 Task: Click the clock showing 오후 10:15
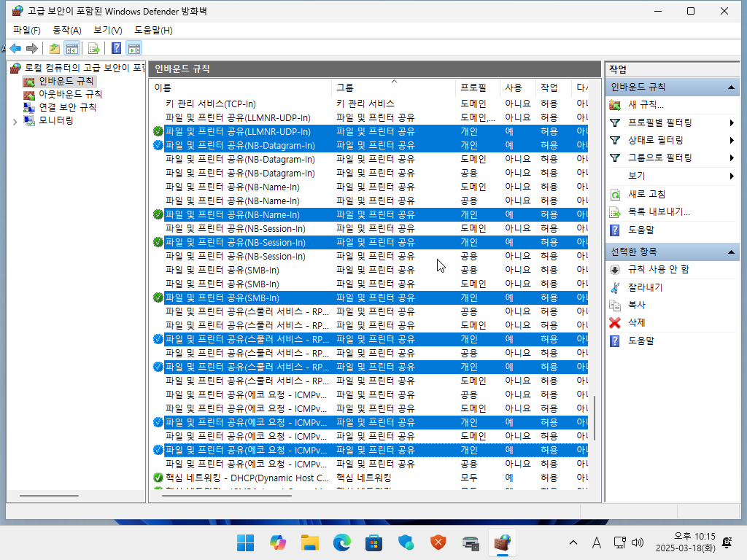(x=686, y=542)
